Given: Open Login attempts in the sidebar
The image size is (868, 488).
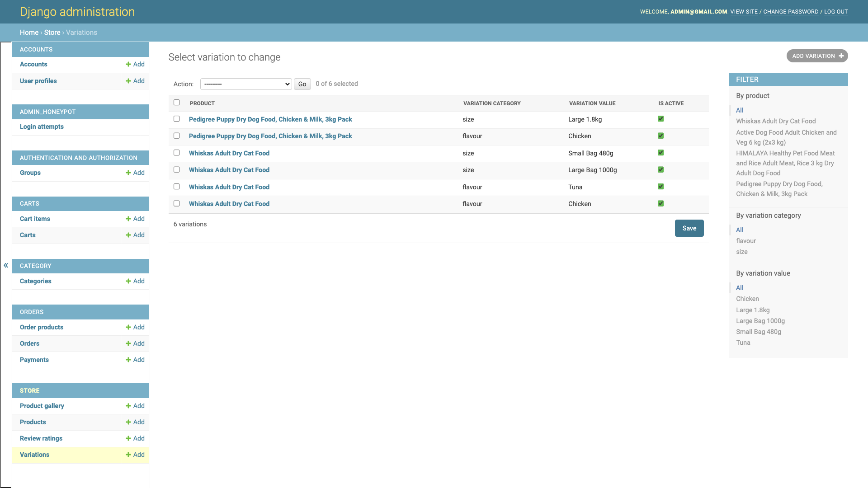Looking at the screenshot, I should pyautogui.click(x=42, y=127).
